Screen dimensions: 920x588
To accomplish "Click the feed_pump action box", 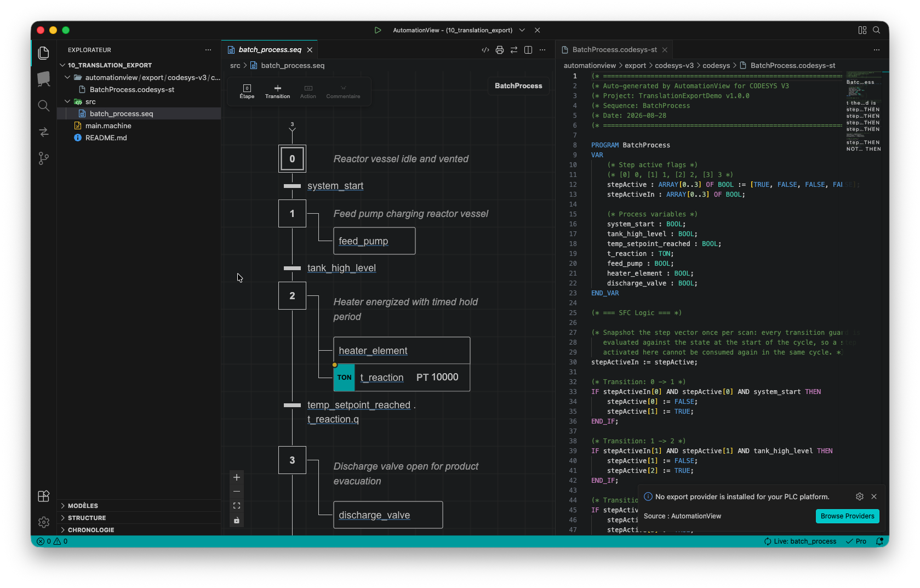I will point(374,241).
